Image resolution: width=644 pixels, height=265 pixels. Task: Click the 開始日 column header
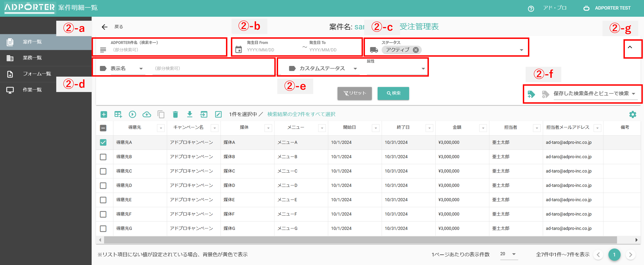click(x=349, y=127)
